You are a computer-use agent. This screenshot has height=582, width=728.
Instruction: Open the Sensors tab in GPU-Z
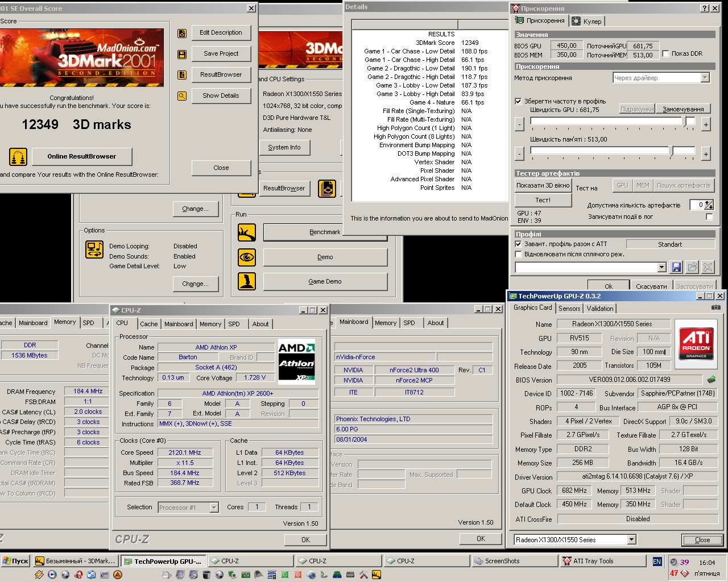pyautogui.click(x=569, y=309)
